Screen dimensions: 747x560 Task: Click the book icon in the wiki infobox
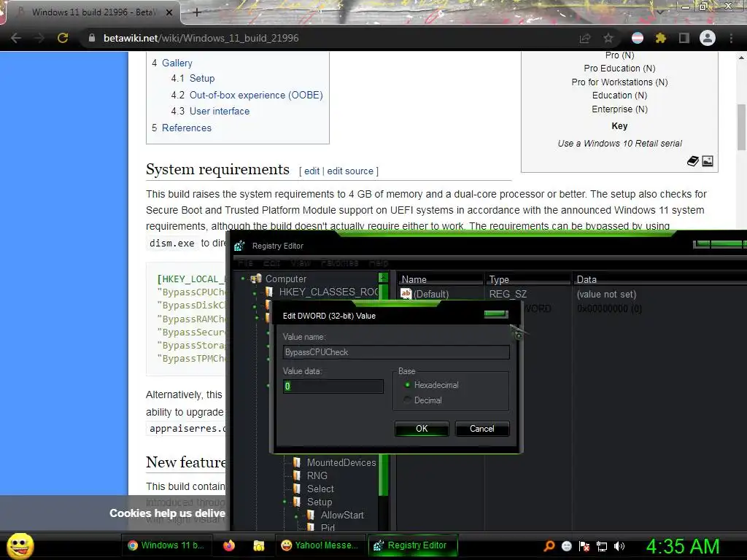tap(693, 161)
